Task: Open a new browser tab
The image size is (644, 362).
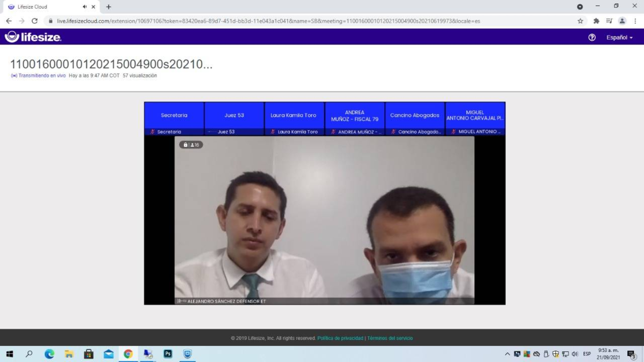Action: 108,7
